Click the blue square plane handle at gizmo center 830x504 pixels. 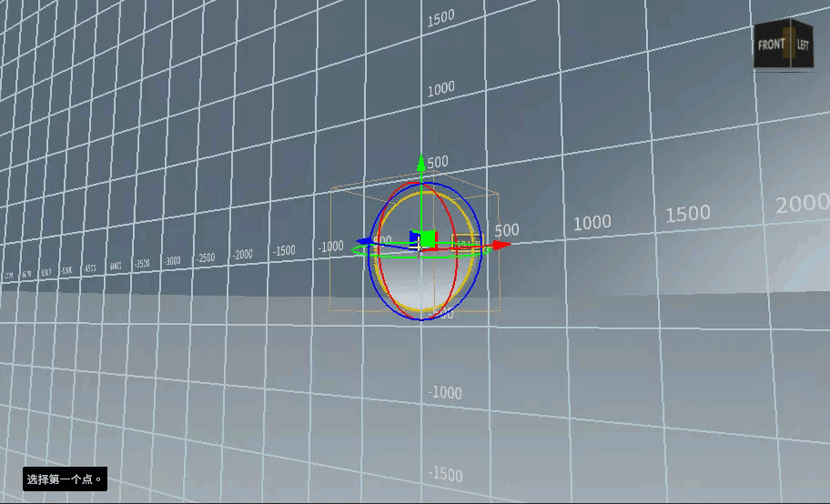point(414,237)
